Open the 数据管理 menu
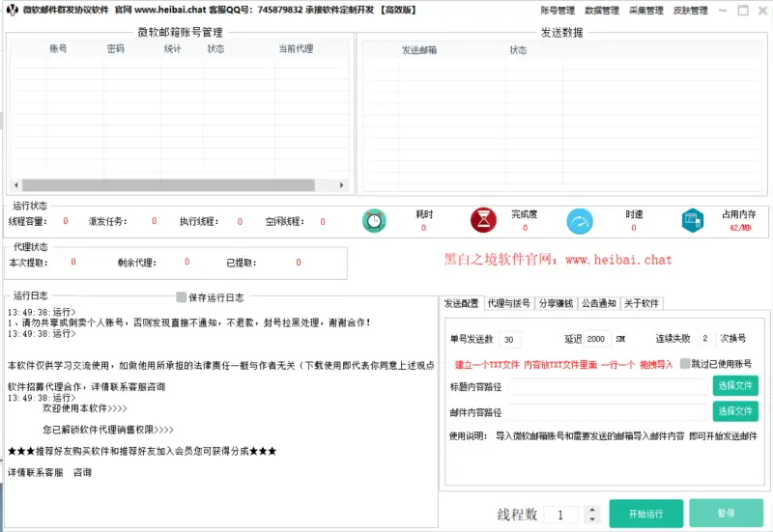The width and height of the screenshot is (773, 532). coord(602,11)
